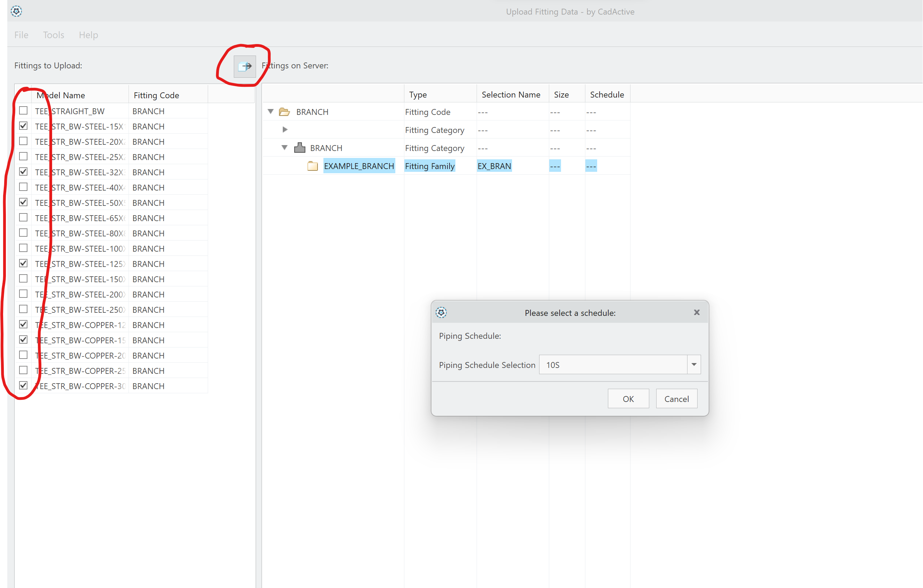The image size is (923, 588).
Task: Click the CadActive app logo icon
Action: (x=16, y=11)
